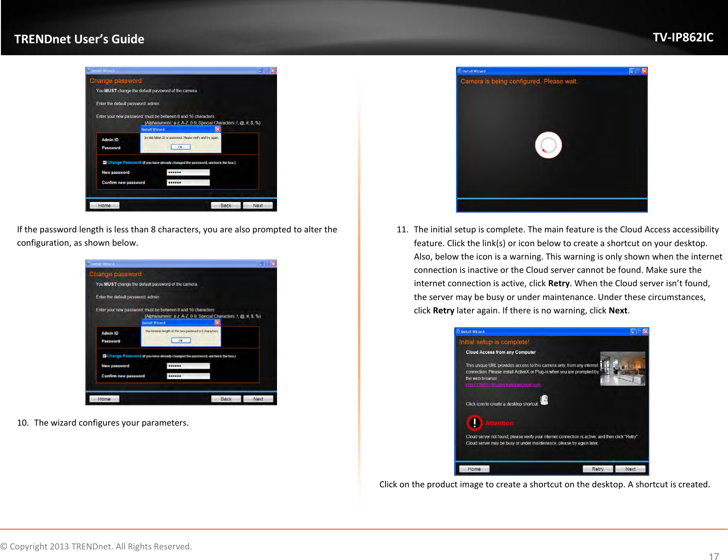Click the page number 17
The image size is (728, 560).
pos(714,556)
